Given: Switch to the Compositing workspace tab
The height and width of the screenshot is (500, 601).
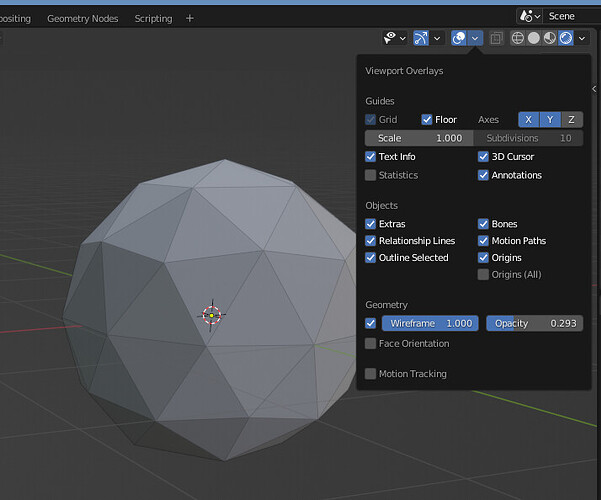Looking at the screenshot, I should (x=15, y=18).
